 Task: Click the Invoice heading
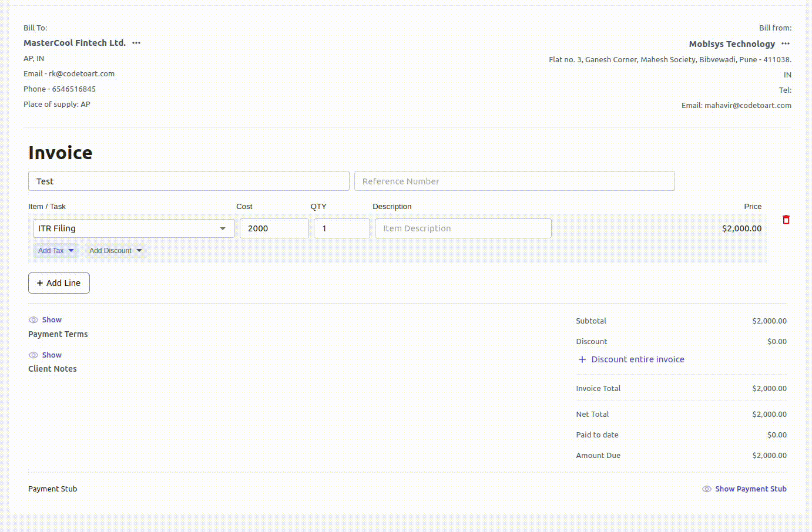tap(61, 153)
